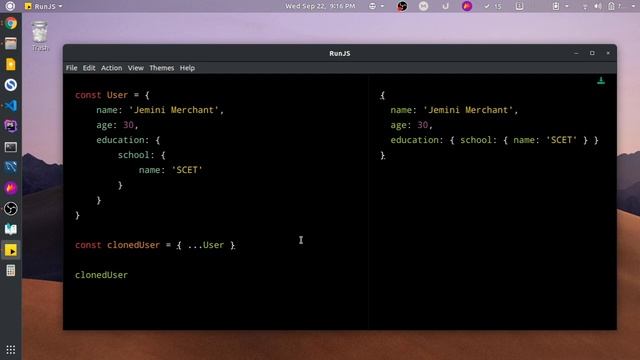640x360 pixels.
Task: Minimize the RunJS window
Action: coord(576,53)
